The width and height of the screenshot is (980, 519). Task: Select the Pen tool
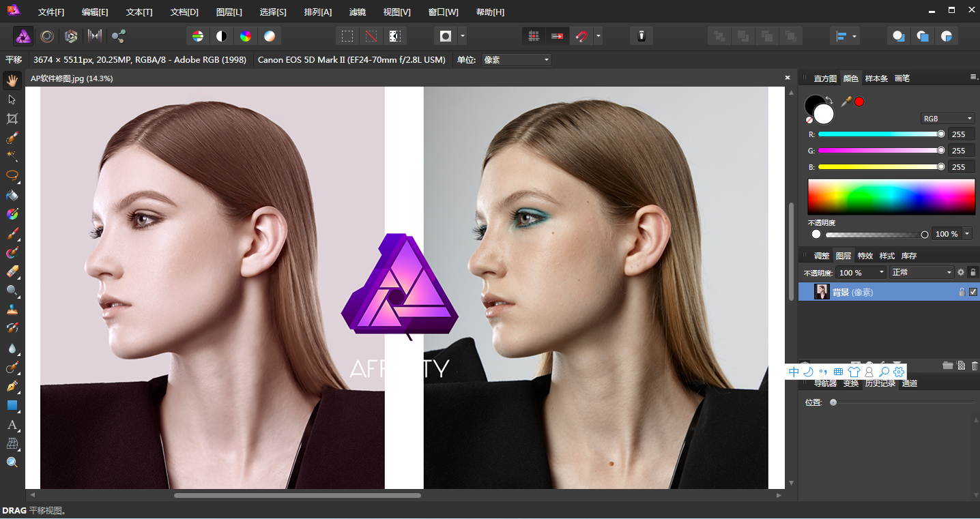12,386
